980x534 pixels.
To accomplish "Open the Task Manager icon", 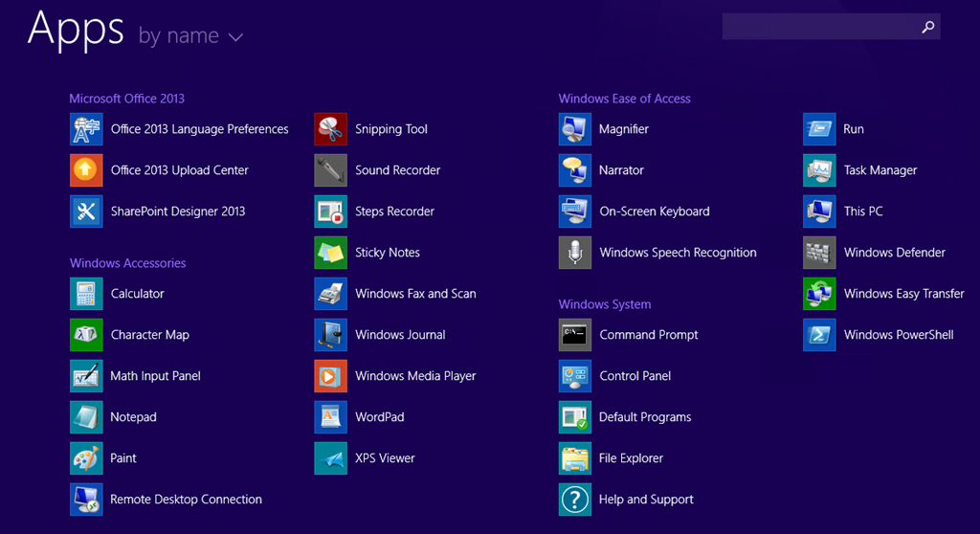I will 819,170.
